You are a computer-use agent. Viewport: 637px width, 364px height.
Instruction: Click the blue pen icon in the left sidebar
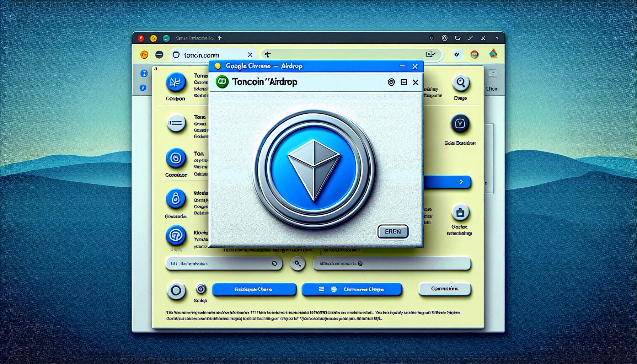143,87
